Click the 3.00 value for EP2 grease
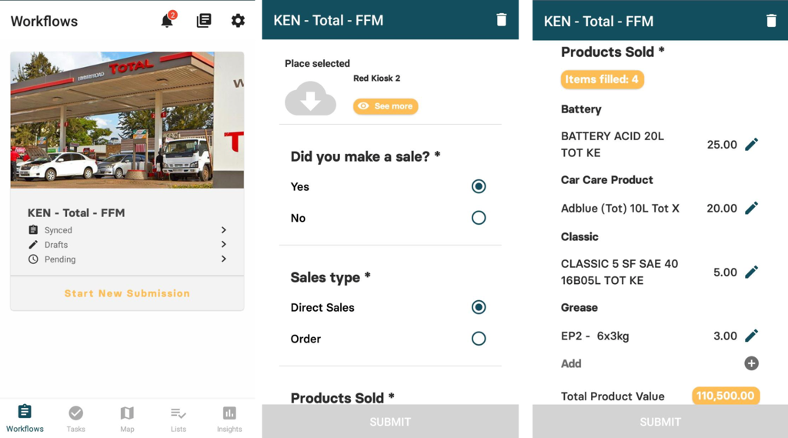 (725, 336)
